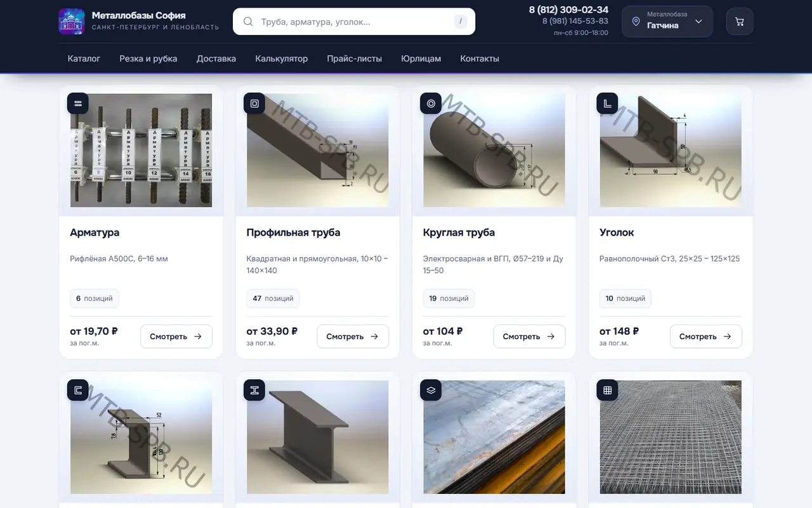Open the Юрлицам section

tap(421, 58)
